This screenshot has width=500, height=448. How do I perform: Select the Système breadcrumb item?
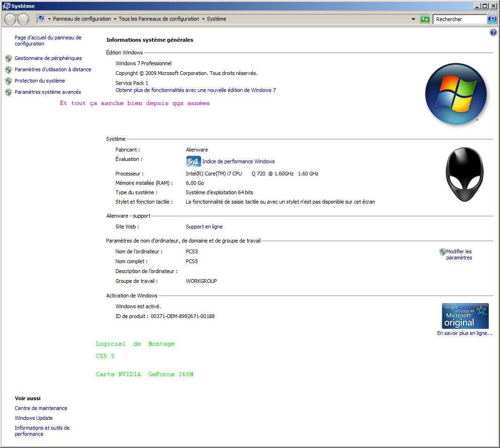(x=217, y=19)
